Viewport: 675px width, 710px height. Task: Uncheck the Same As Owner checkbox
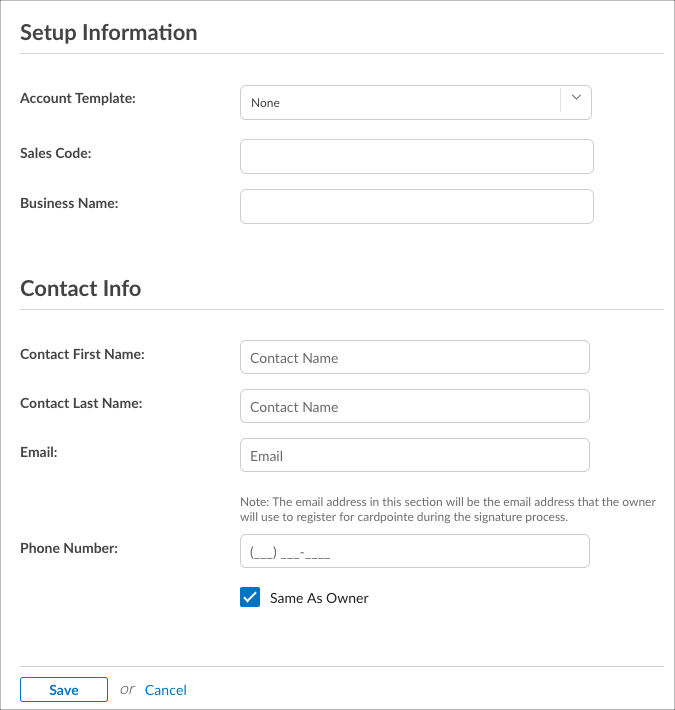[x=250, y=597]
